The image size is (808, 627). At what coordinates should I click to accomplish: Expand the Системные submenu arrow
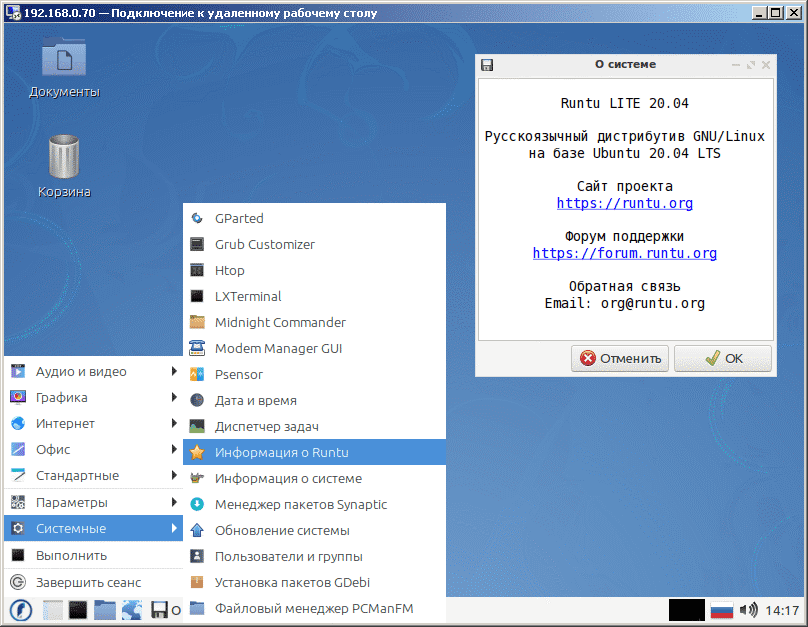pos(174,528)
